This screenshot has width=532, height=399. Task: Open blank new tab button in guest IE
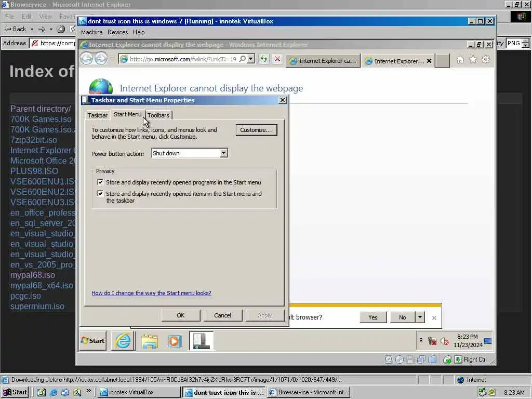tap(443, 61)
